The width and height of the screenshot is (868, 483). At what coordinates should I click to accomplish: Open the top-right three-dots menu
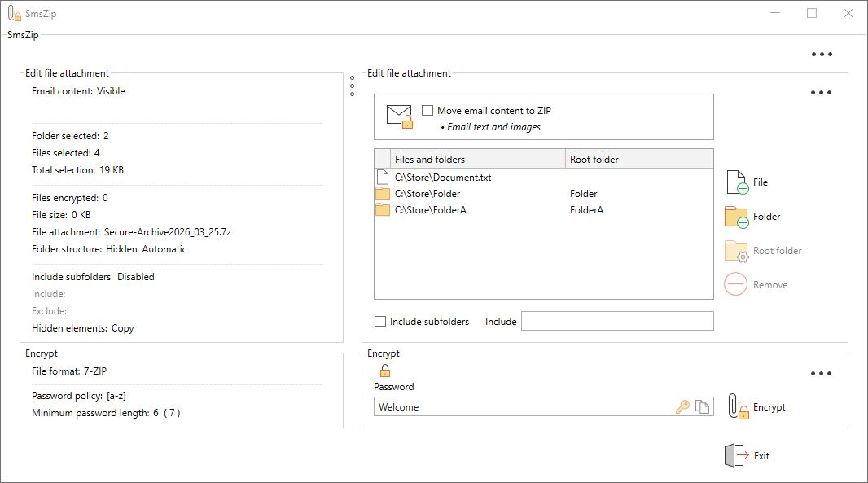[822, 55]
